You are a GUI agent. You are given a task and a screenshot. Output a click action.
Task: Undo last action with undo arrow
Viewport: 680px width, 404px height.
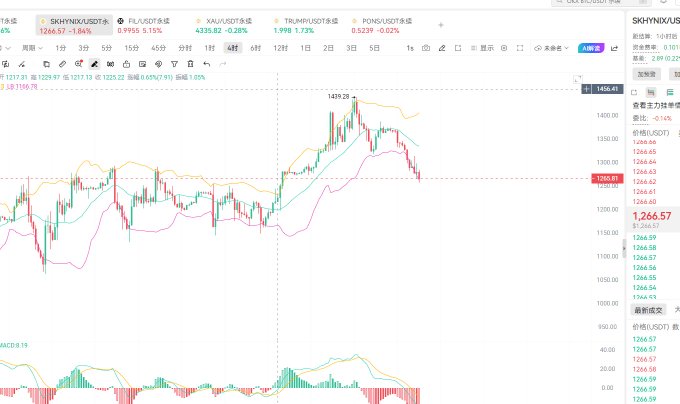(206, 64)
